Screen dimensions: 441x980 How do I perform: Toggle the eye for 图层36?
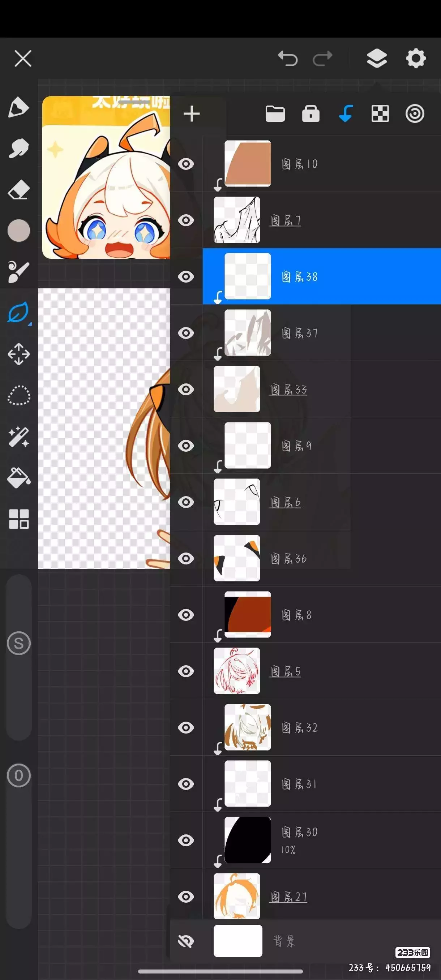[186, 559]
